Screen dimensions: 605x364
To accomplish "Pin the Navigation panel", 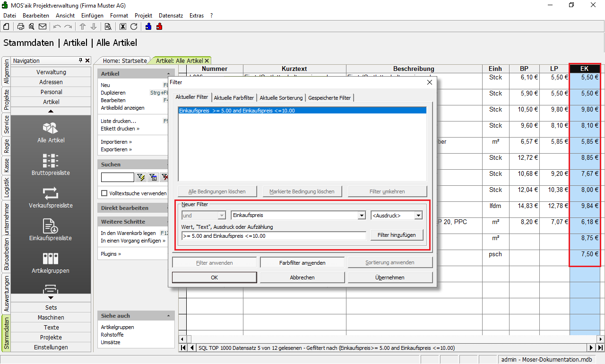I will [x=81, y=61].
